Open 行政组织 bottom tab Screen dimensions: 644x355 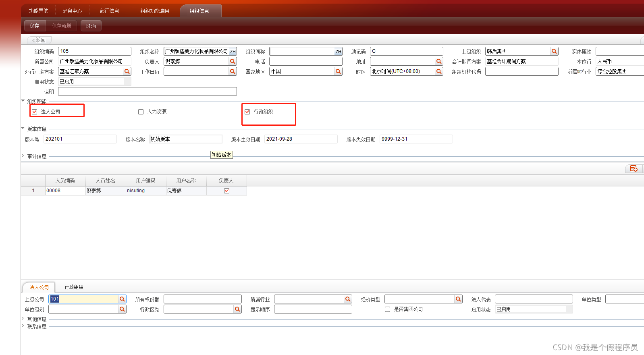[x=74, y=287]
